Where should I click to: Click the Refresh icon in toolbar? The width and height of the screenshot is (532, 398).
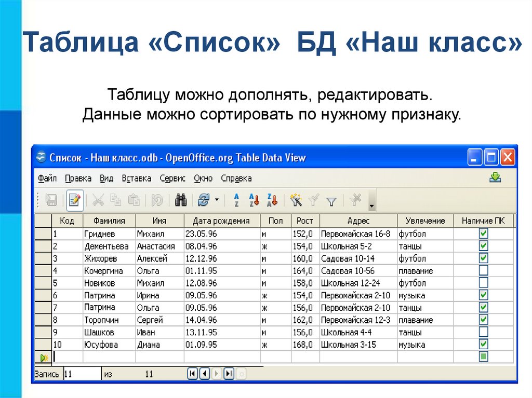(203, 200)
